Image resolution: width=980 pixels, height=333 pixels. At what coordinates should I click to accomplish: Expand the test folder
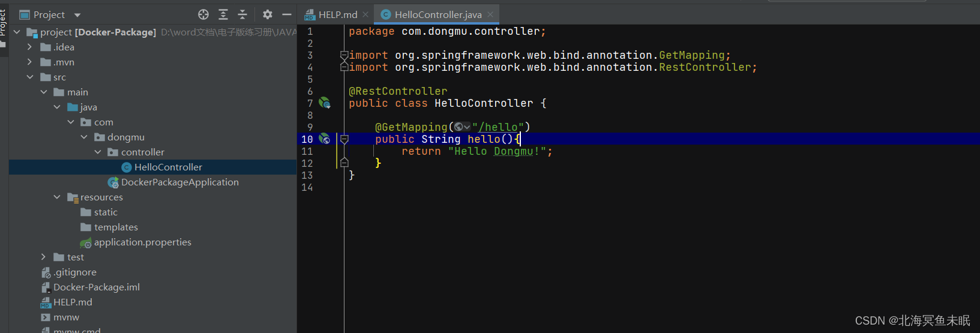point(43,257)
